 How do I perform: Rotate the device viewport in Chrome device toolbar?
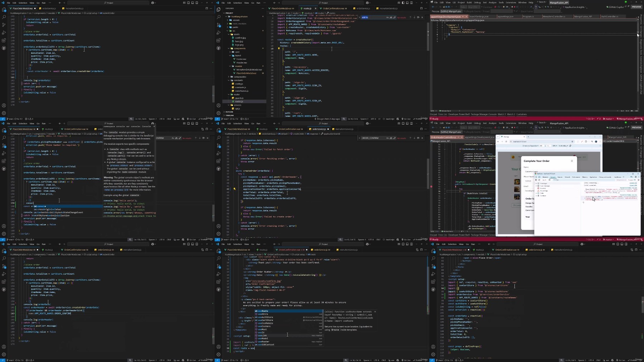pyautogui.click(x=570, y=146)
